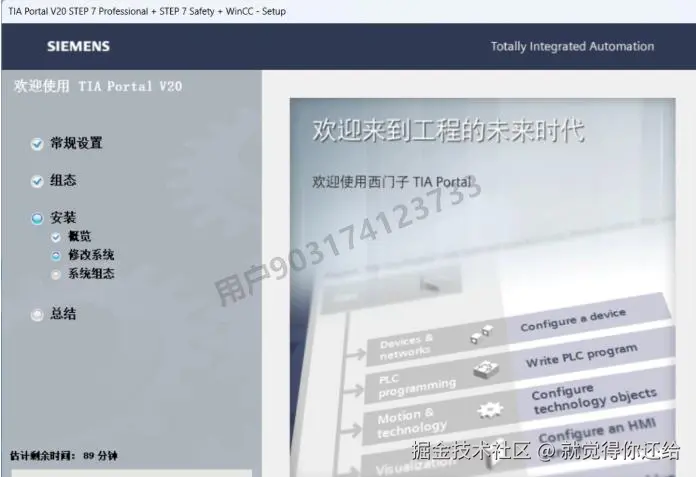Select the 系统组态 sub-step
Image resolution: width=696 pixels, height=477 pixels.
point(91,273)
